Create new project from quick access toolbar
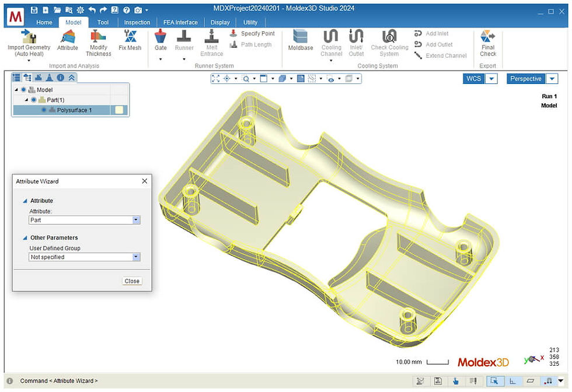This screenshot has width=572, height=392. pos(46,10)
